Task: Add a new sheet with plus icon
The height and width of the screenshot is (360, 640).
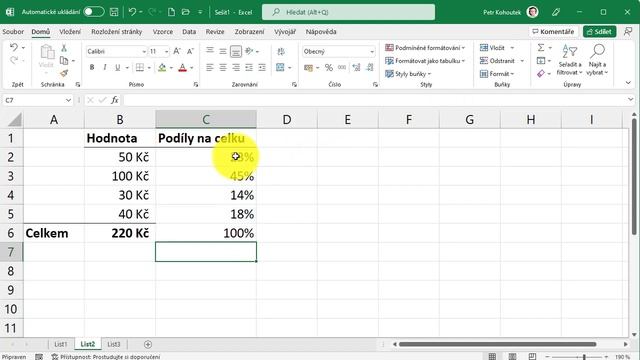Action: tap(148, 344)
